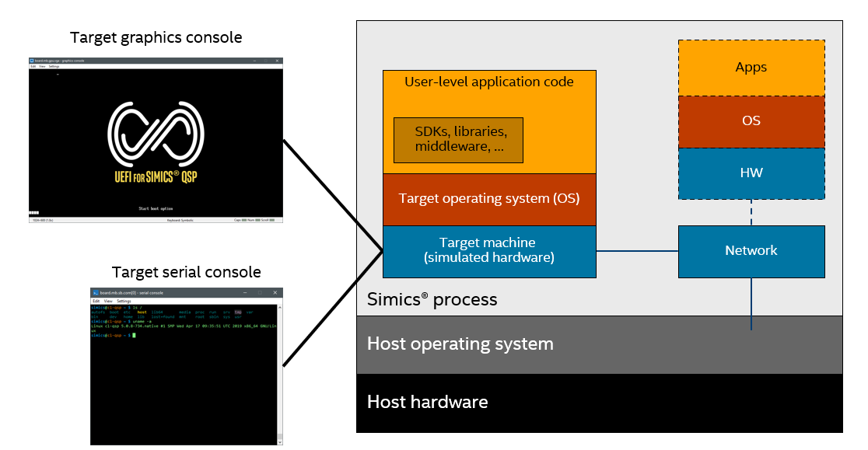
Task: Click serial console scrollbar down arrow
Action: pos(280,441)
